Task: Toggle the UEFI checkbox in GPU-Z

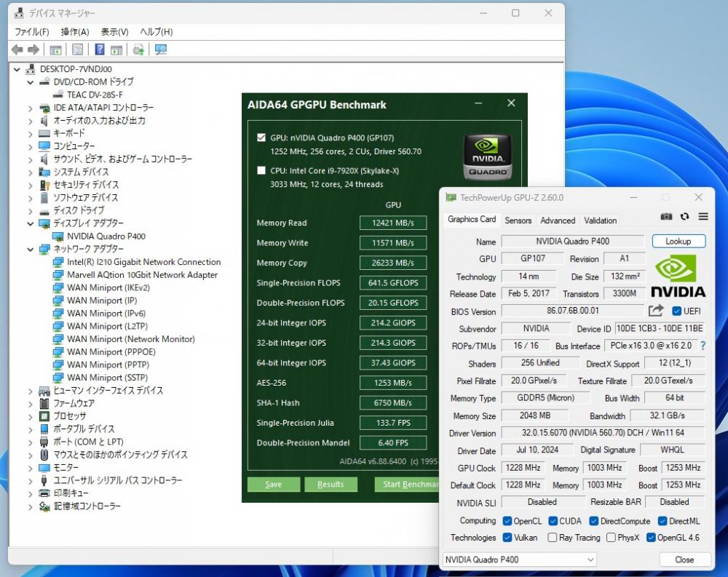Action: 676,311
